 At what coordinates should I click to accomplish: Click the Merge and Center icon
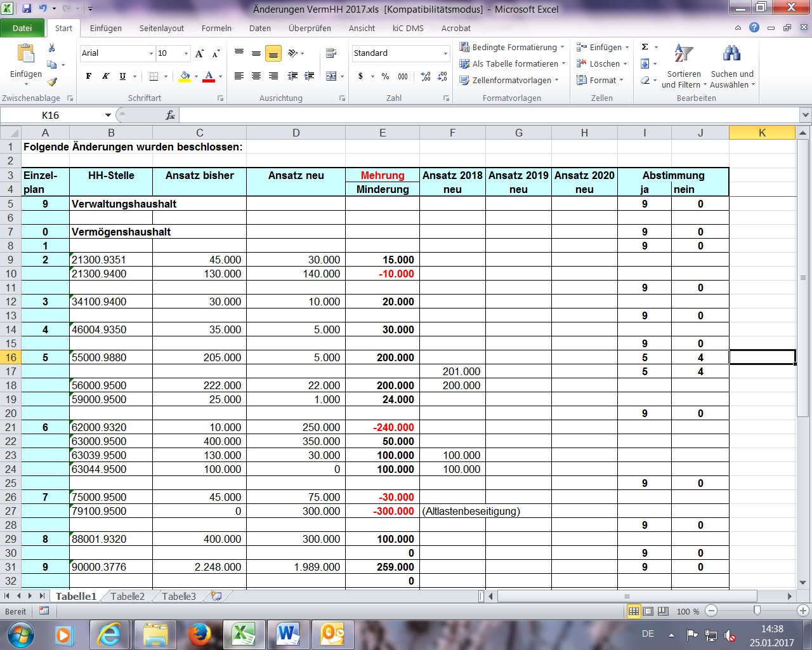pyautogui.click(x=331, y=76)
